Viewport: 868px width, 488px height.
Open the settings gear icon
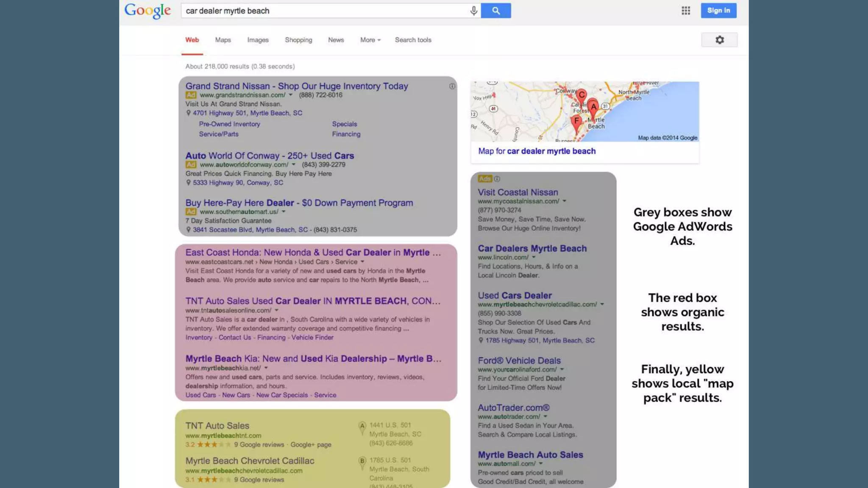click(x=719, y=40)
